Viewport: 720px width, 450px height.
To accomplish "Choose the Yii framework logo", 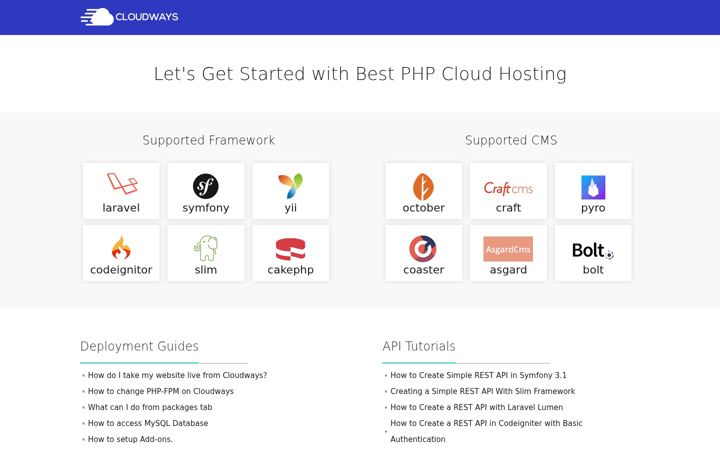I will click(290, 186).
